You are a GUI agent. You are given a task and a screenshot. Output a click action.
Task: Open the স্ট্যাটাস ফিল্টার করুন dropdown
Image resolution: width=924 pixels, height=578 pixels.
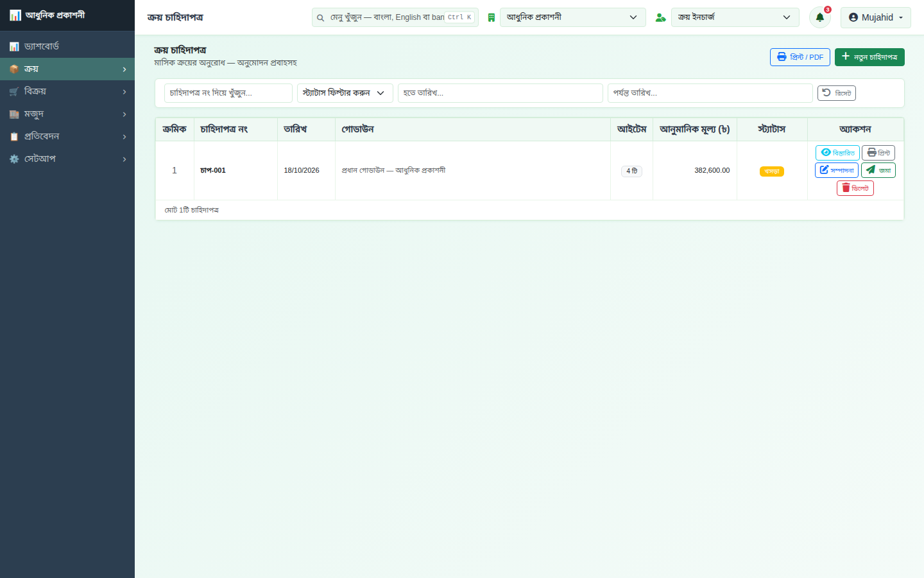(345, 93)
